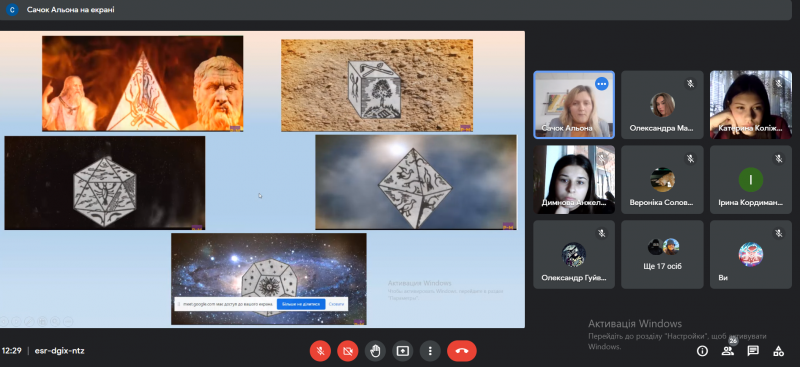
Task: Click the 'Більше не ділитися' button
Action: click(301, 304)
